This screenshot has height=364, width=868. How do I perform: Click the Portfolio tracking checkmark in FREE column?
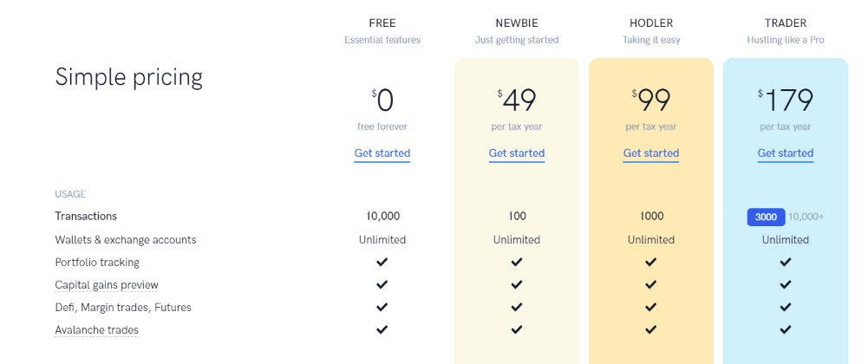coord(382,263)
